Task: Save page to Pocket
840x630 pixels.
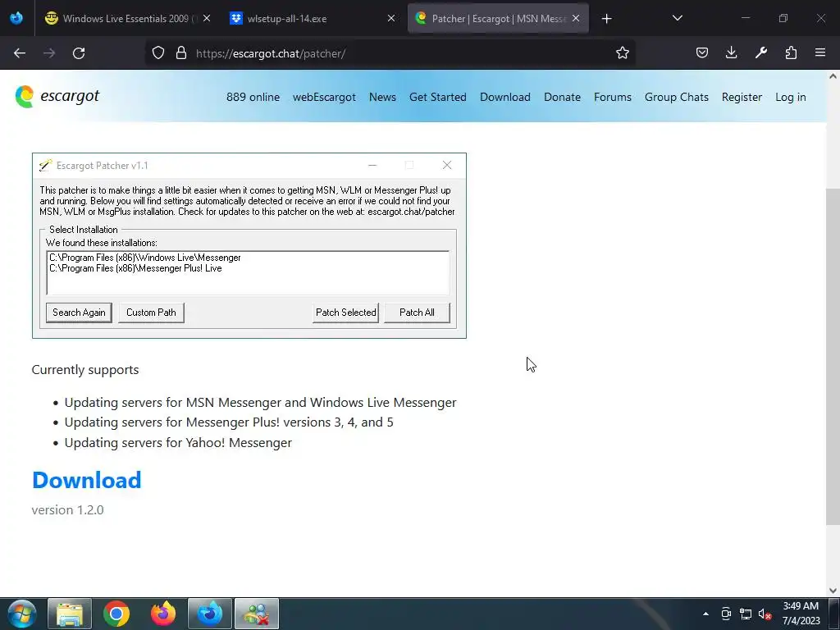Action: [x=702, y=53]
